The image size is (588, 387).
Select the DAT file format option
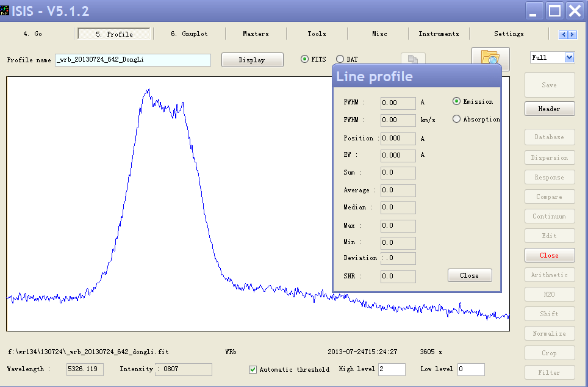(x=340, y=59)
